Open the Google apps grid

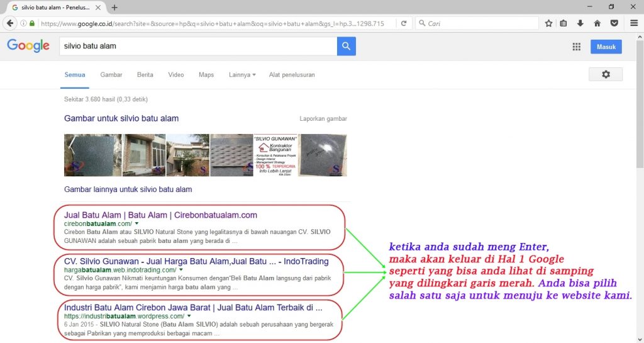[x=576, y=47]
